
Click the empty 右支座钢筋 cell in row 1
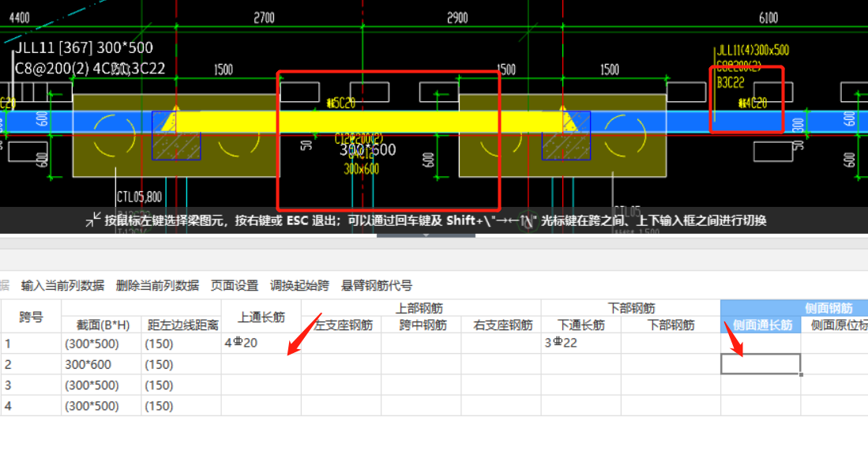click(x=501, y=343)
